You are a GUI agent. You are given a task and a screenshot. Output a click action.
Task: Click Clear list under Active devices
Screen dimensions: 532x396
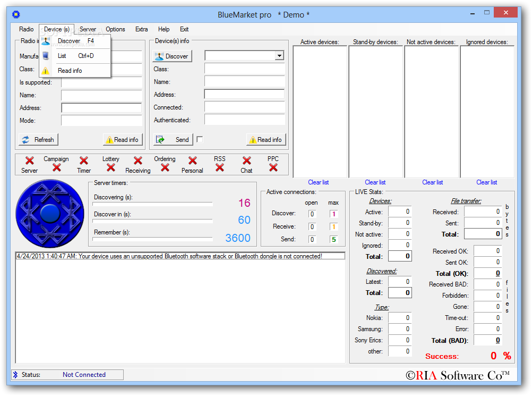point(318,182)
